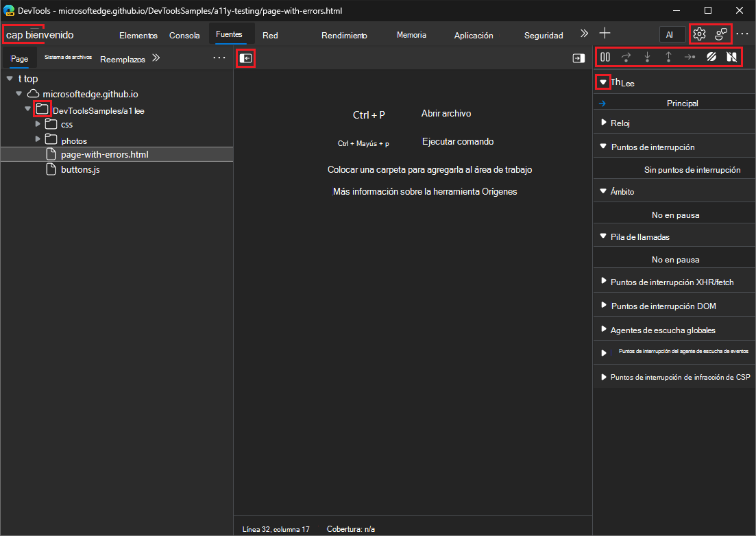Screen dimensions: 756x536
Task: Click the Step out of current function icon
Action: coord(669,58)
